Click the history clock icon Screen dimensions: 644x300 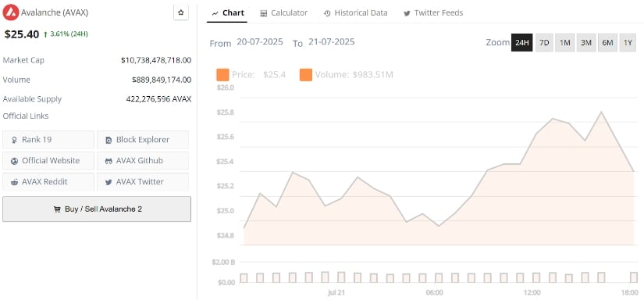point(327,13)
